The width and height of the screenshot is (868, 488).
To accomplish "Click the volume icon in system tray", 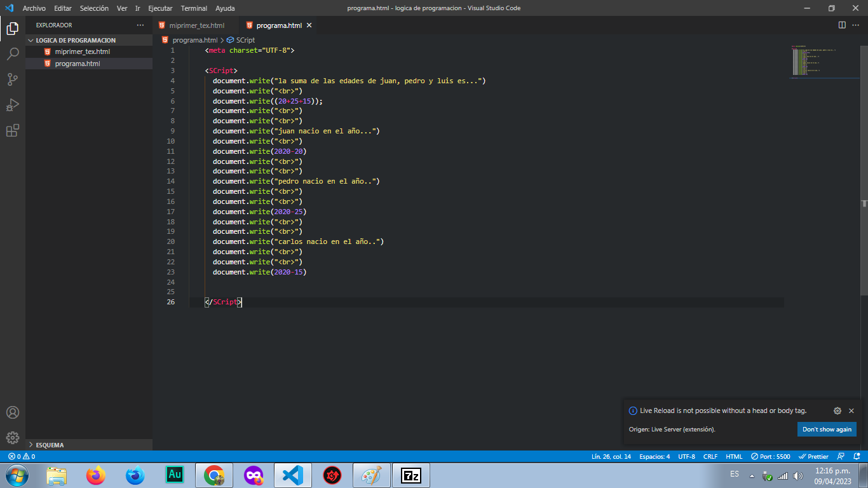I will (798, 476).
